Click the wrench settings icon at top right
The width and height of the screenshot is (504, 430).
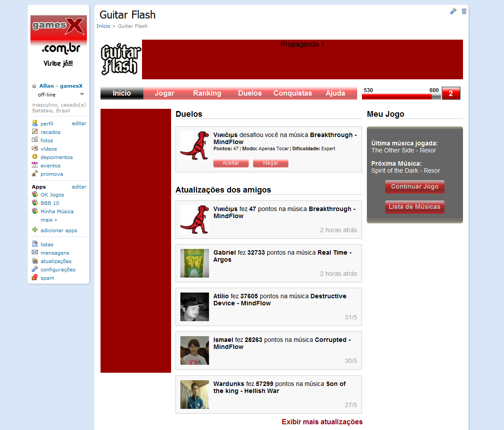coord(453,11)
